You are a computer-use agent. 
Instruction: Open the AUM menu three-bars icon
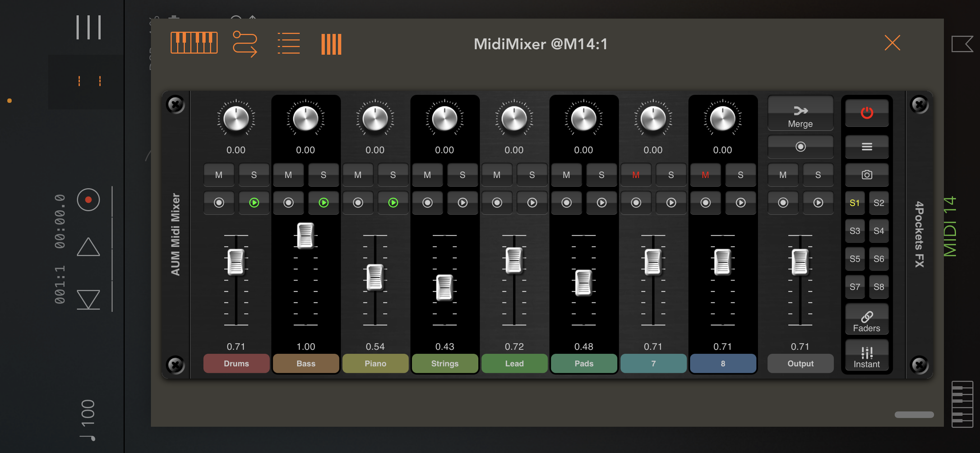[x=88, y=27]
